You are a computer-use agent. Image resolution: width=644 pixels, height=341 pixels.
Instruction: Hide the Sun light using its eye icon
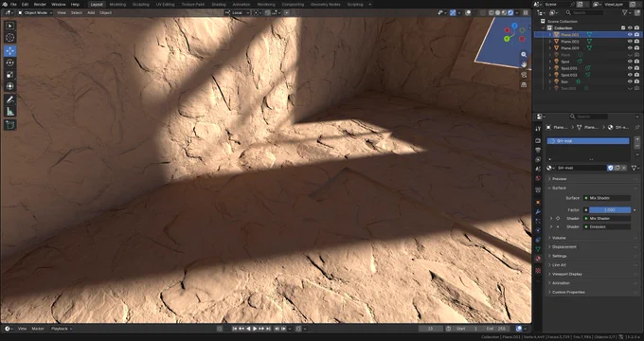(x=630, y=81)
